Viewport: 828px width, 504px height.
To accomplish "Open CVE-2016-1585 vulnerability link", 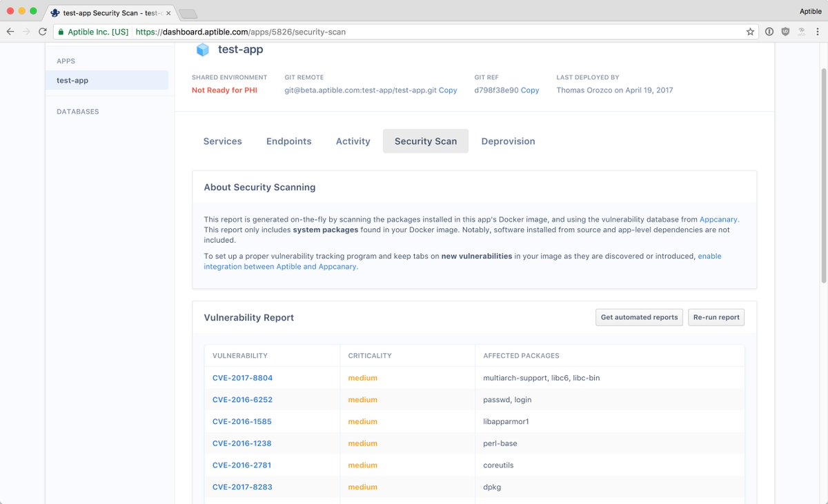I will point(242,421).
